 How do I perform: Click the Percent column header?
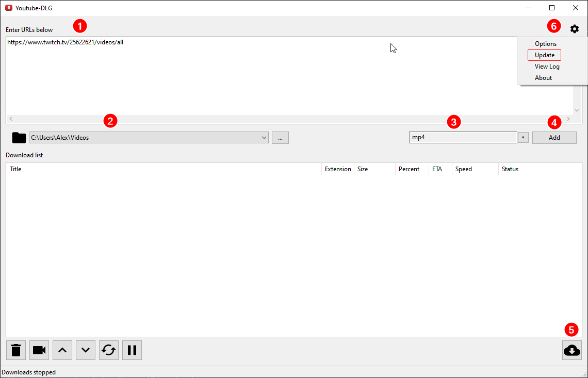pyautogui.click(x=412, y=169)
